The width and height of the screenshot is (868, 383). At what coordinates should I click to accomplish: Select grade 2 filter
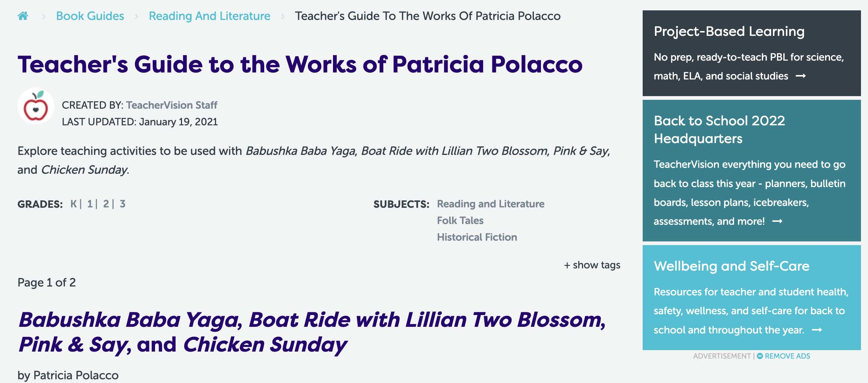pos(106,203)
